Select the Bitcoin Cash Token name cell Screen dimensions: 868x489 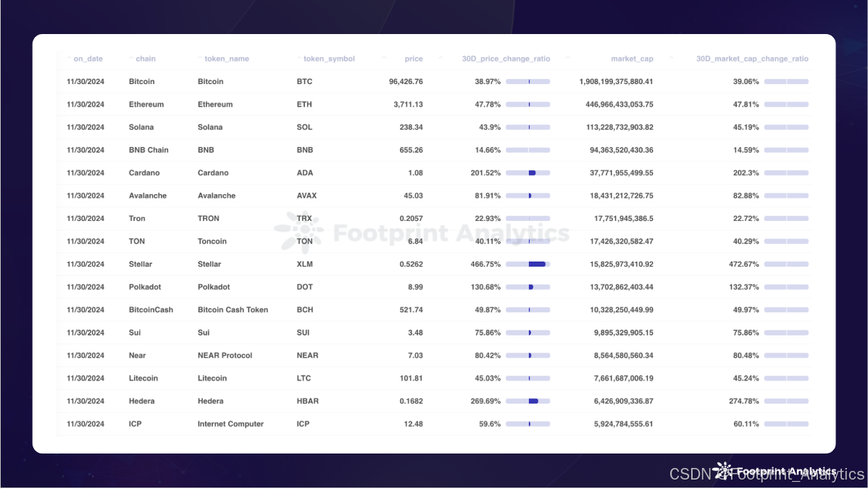(233, 309)
